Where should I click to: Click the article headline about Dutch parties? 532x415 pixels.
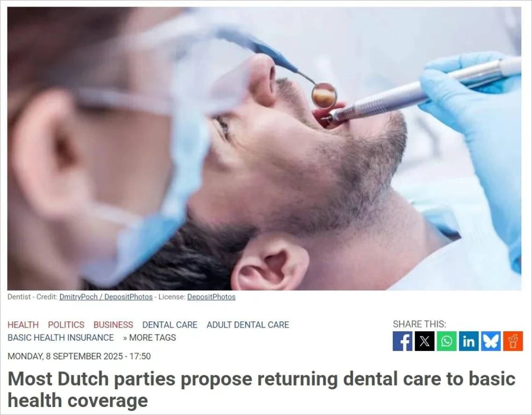(261, 389)
